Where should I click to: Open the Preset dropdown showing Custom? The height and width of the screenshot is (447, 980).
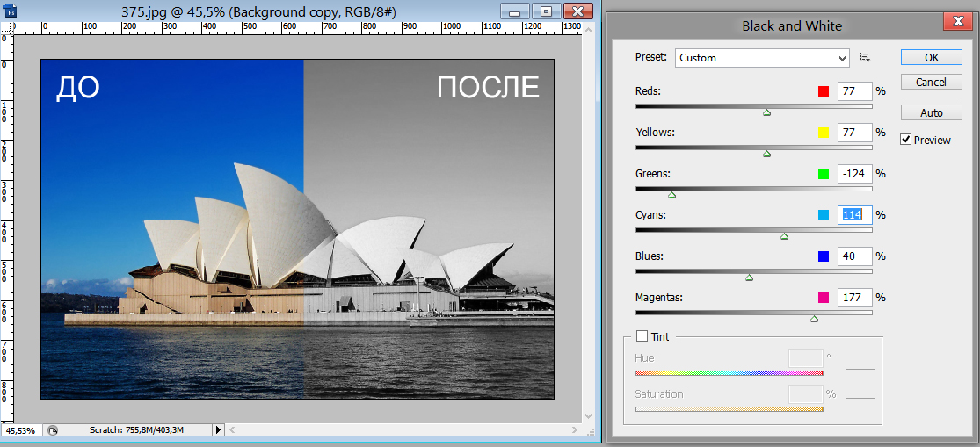(762, 57)
